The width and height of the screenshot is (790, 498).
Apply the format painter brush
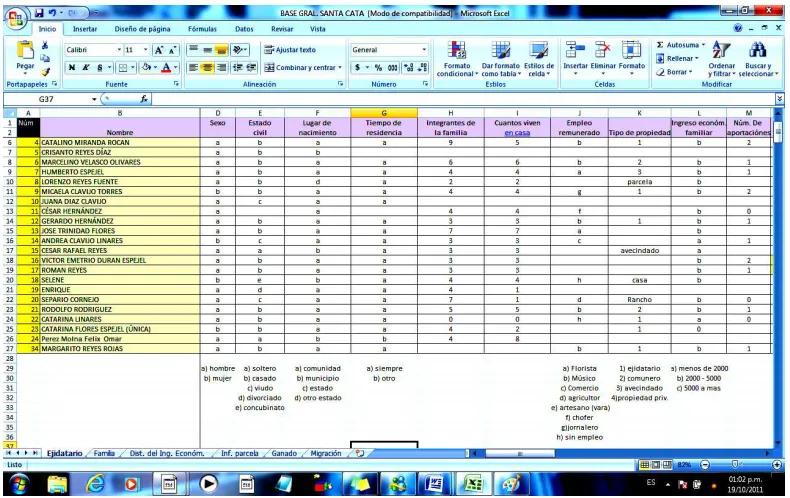[45, 72]
